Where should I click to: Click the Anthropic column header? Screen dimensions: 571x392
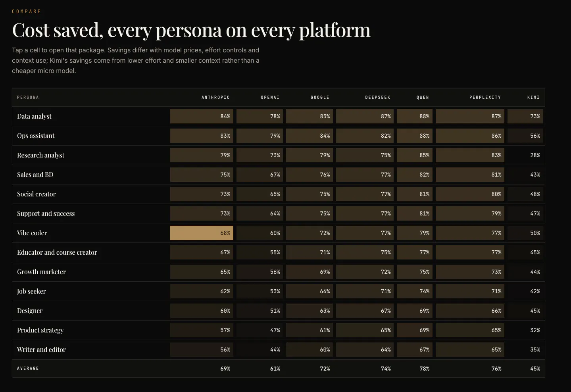215,97
